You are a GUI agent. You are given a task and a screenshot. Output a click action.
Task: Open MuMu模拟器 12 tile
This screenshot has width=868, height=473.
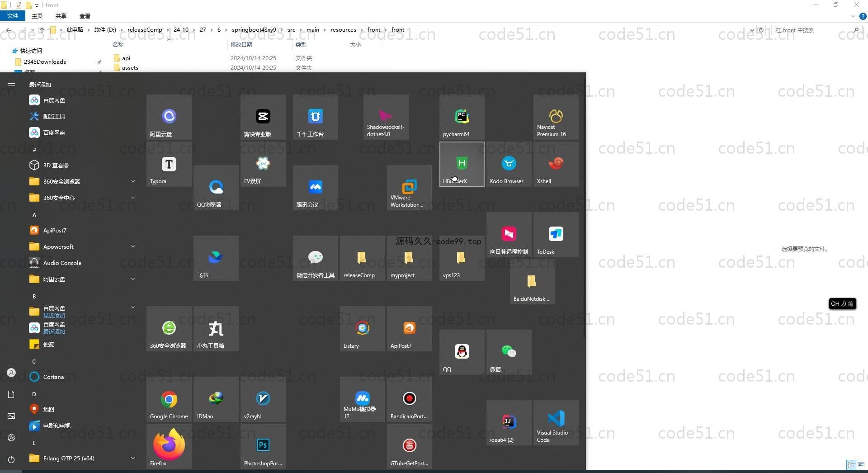click(x=362, y=399)
